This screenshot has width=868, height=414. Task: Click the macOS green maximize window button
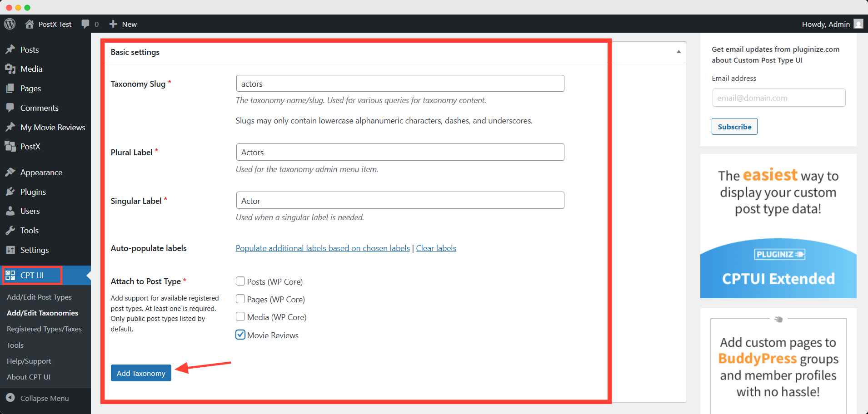[27, 8]
